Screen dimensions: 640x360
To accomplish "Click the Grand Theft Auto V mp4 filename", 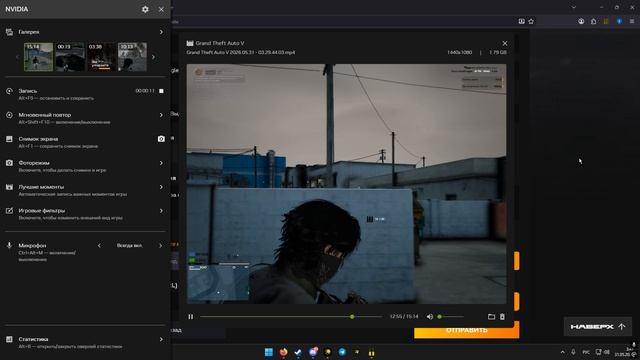I will point(240,53).
